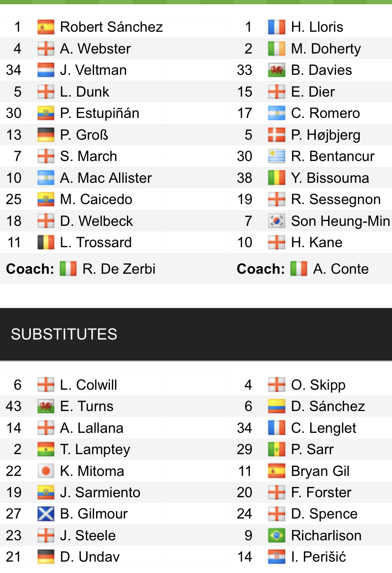Select substitute Bryan Gil
This screenshot has width=392, height=573.
320,471
